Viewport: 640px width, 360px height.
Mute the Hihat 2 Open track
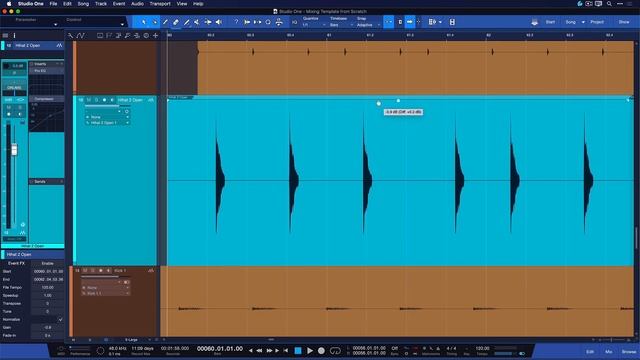click(x=89, y=100)
